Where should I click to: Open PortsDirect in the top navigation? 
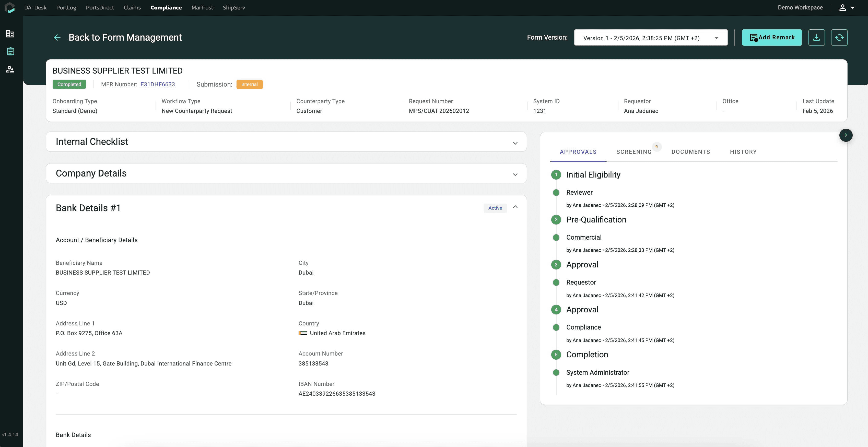pos(100,7)
